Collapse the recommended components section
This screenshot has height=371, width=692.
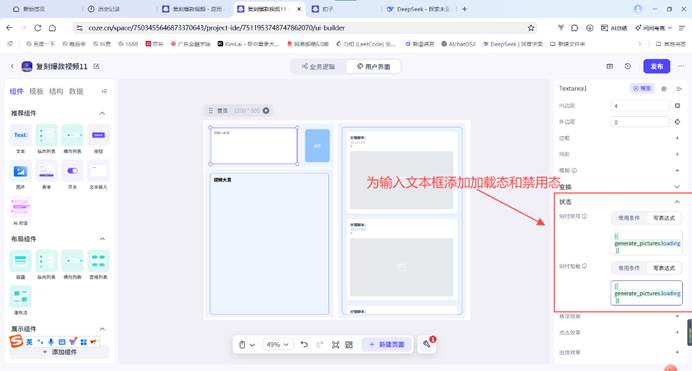click(102, 113)
